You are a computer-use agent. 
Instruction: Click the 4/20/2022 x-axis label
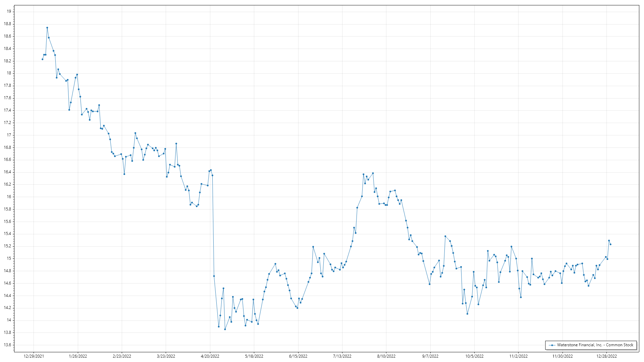pos(210,356)
